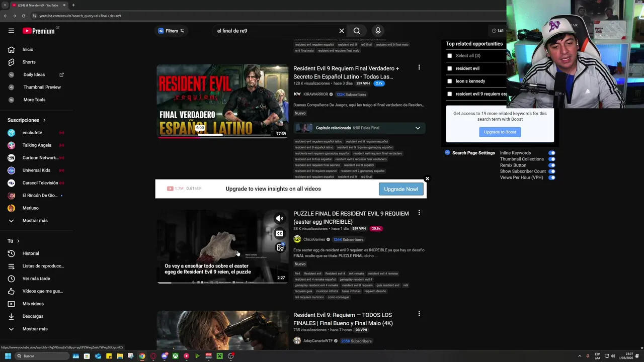The image size is (644, 362).
Task: Open more options for PUZZLE FINAL video
Action: (x=419, y=213)
